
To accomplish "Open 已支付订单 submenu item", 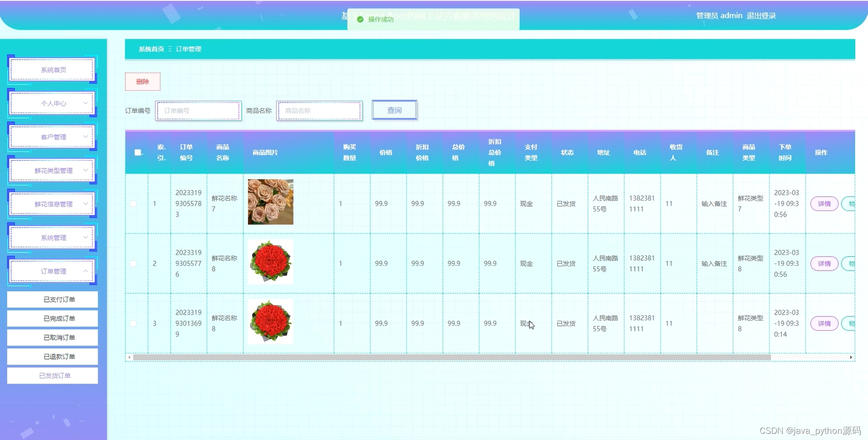I will [53, 299].
